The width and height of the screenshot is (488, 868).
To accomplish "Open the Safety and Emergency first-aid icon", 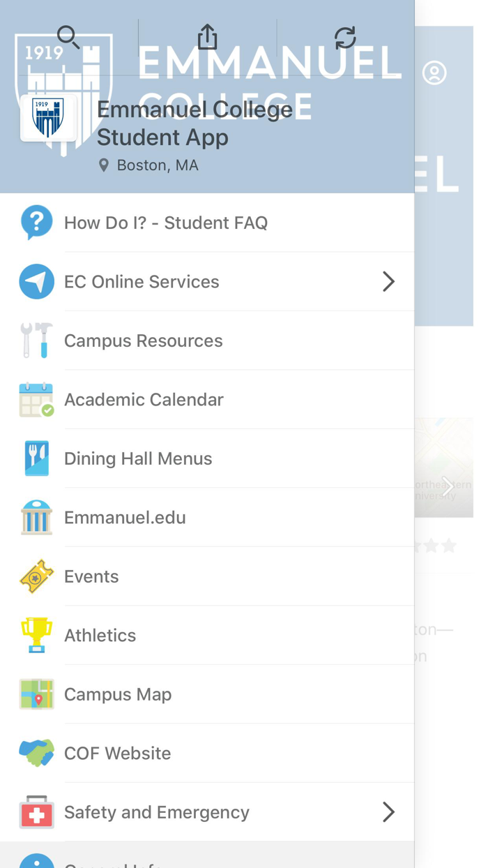I will 36,812.
